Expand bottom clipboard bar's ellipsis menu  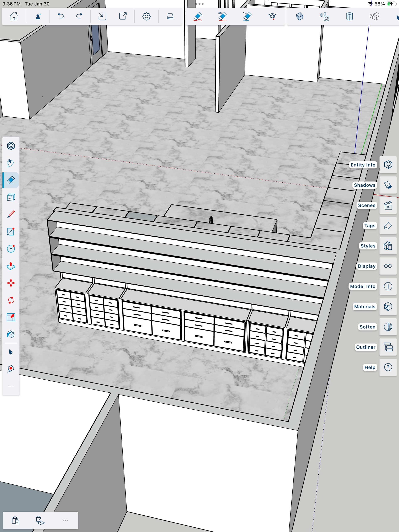(65, 520)
